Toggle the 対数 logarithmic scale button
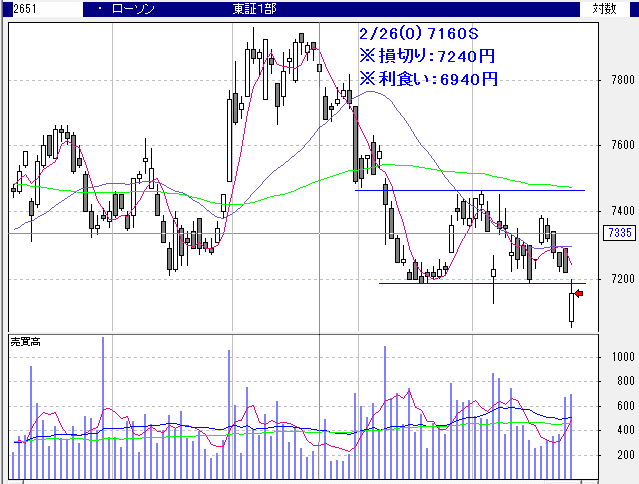 pyautogui.click(x=604, y=9)
